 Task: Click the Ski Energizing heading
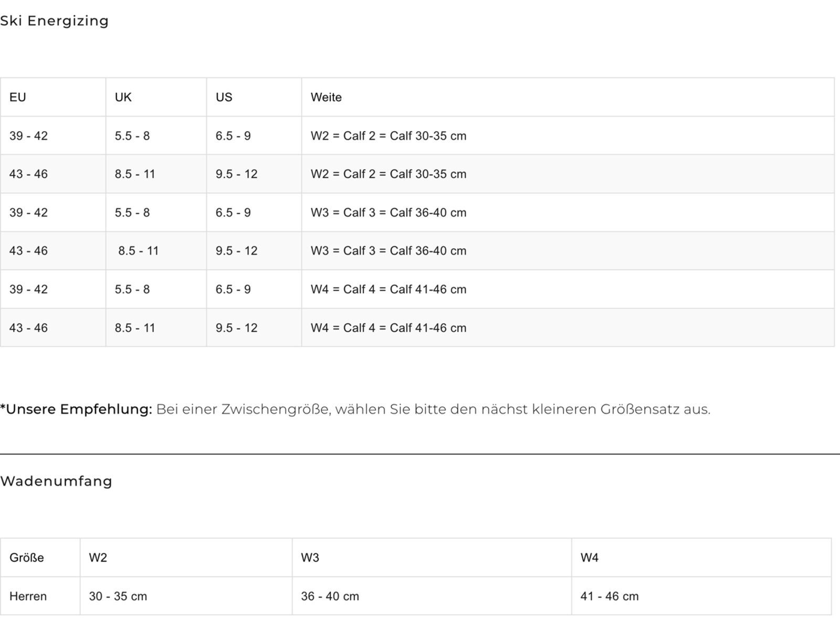click(x=55, y=21)
